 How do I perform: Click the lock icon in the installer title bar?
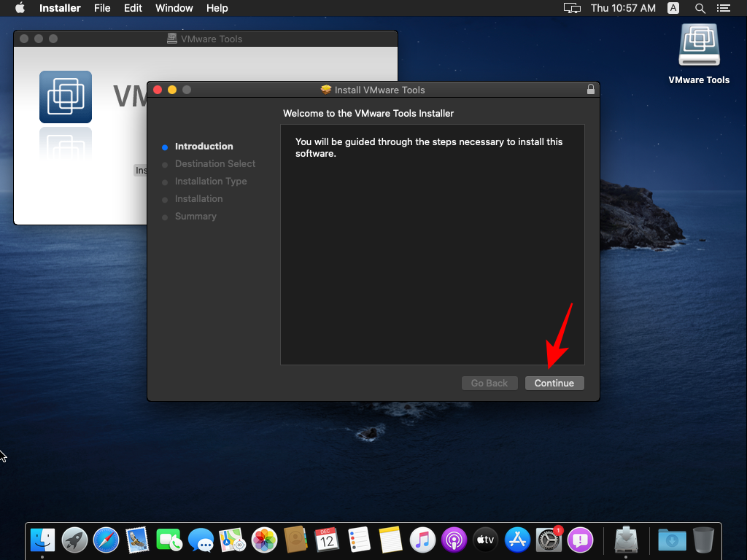590,90
